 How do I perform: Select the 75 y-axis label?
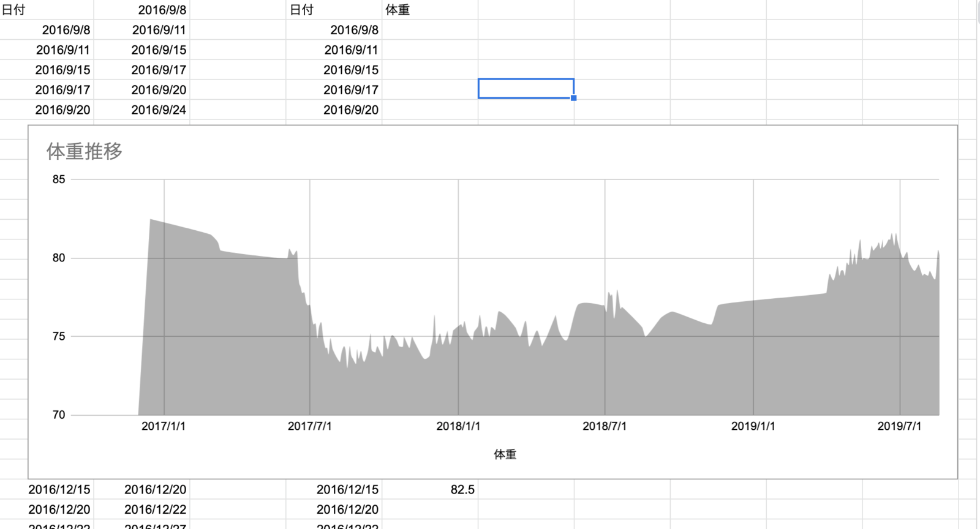pyautogui.click(x=59, y=336)
